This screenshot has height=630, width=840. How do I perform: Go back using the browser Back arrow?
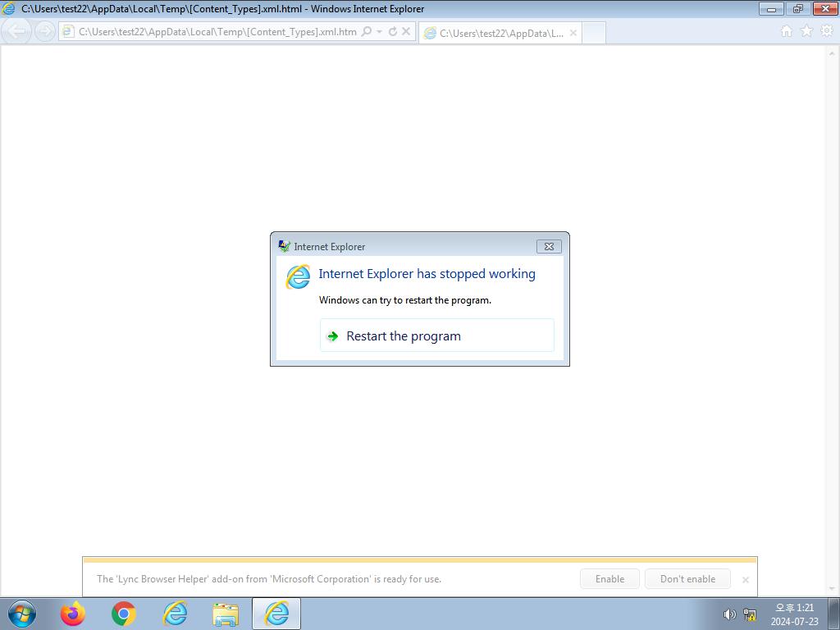coord(17,31)
